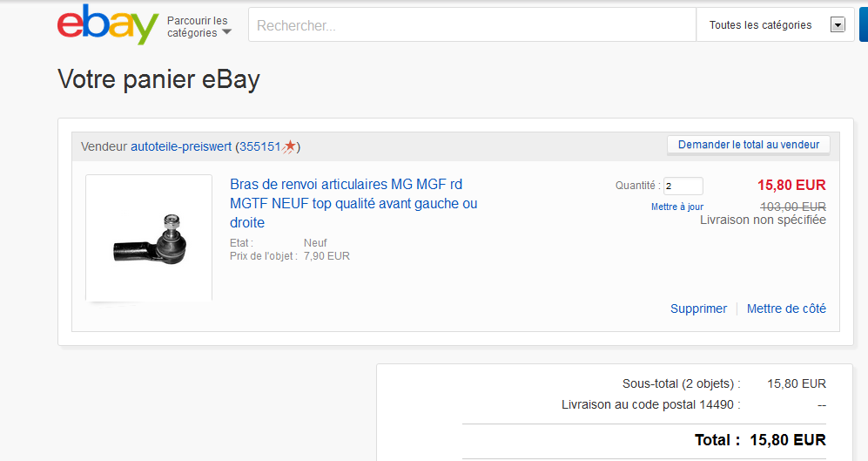Click Mettre à jour under quantity

coord(676,207)
